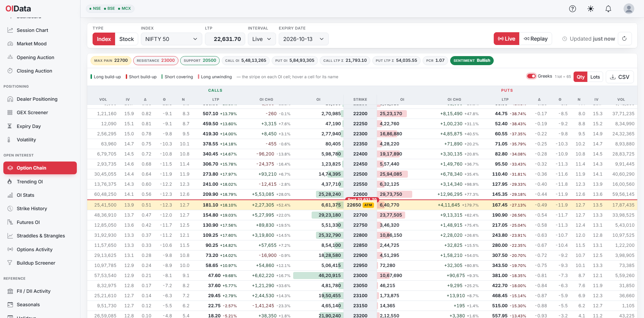Click the GEX Screener grid icon
The width and height of the screenshot is (644, 318).
click(10, 112)
